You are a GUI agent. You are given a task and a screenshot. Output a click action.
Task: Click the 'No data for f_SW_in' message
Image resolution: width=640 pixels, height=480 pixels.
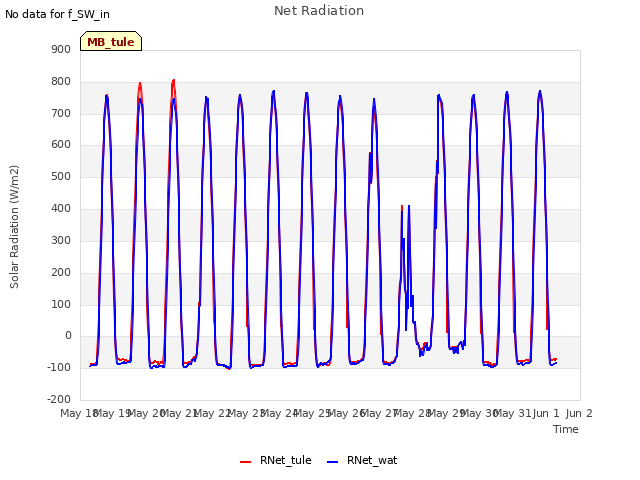57,14
